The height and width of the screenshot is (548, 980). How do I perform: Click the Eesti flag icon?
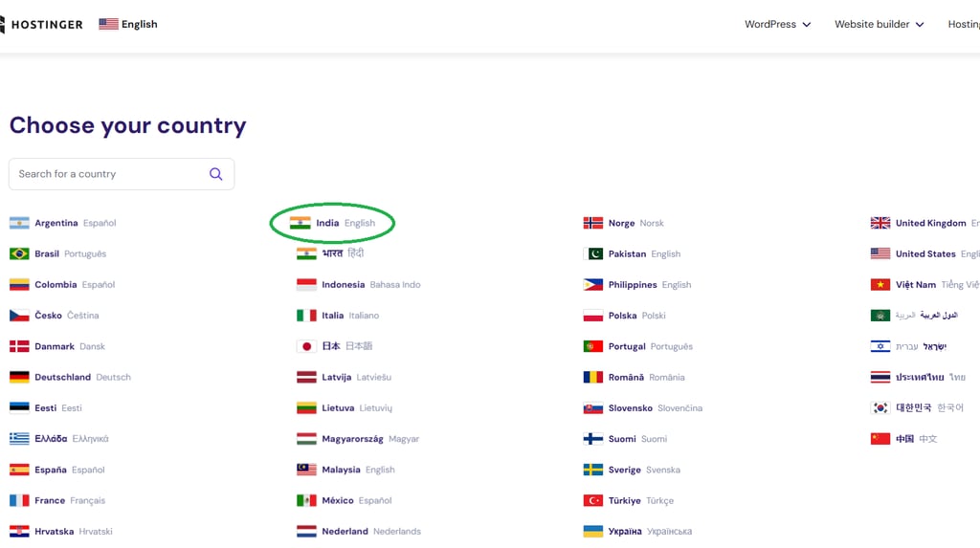pos(19,408)
